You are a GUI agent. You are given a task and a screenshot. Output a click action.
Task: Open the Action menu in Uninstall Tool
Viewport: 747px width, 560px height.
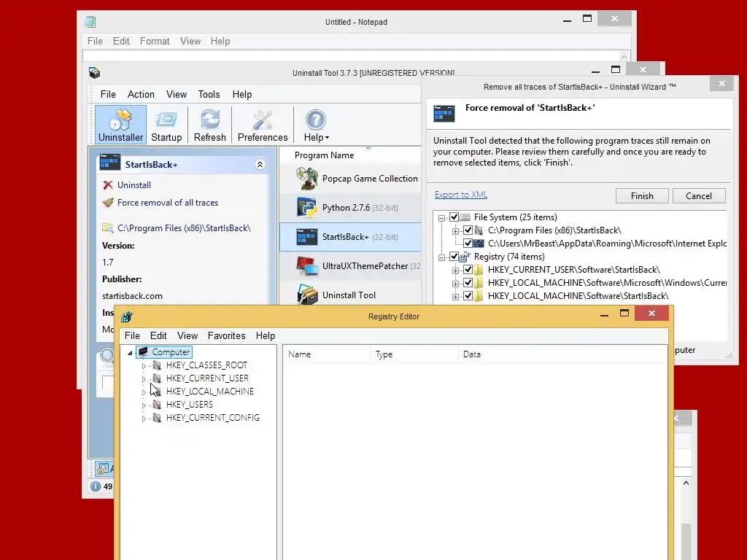coord(141,94)
